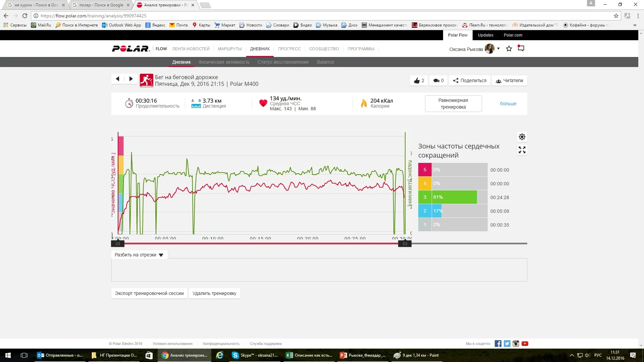Click the training notes text field

319,270
